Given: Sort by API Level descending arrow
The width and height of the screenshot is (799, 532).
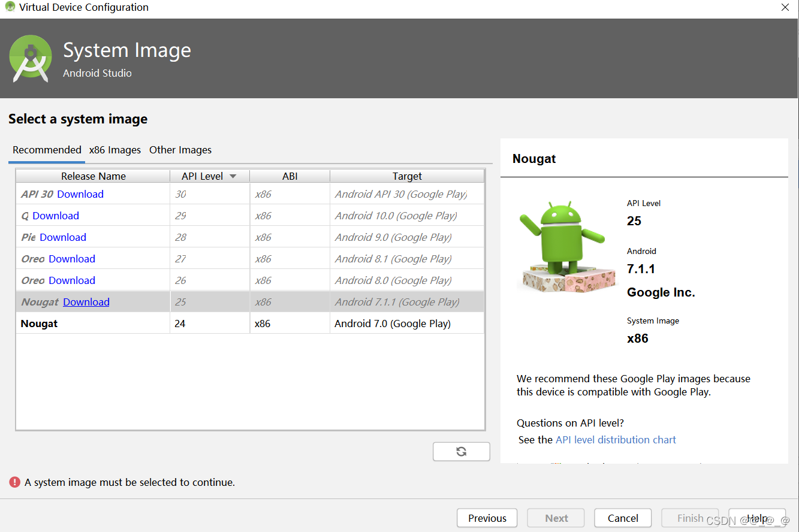Looking at the screenshot, I should tap(233, 176).
